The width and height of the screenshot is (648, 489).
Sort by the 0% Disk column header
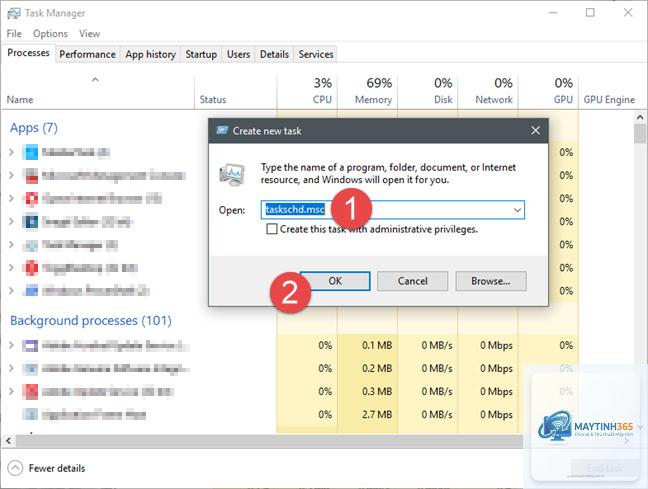coord(428,93)
